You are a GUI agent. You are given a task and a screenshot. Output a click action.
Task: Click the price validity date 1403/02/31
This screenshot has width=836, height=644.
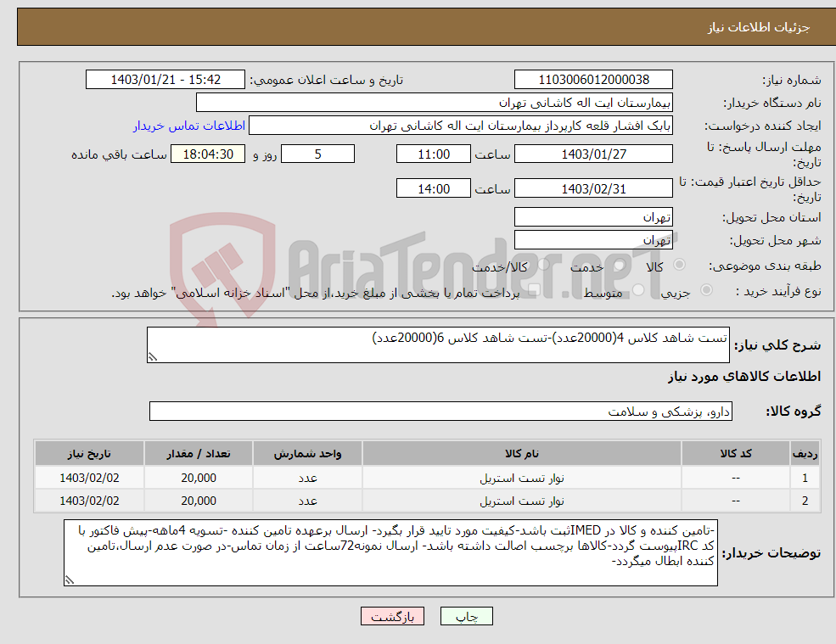coord(593,188)
